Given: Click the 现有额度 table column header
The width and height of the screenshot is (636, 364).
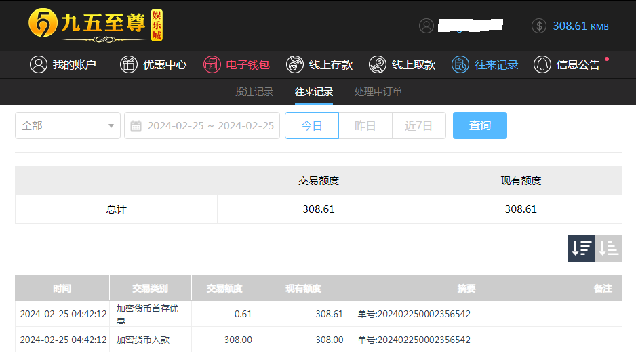Looking at the screenshot, I should point(303,288).
